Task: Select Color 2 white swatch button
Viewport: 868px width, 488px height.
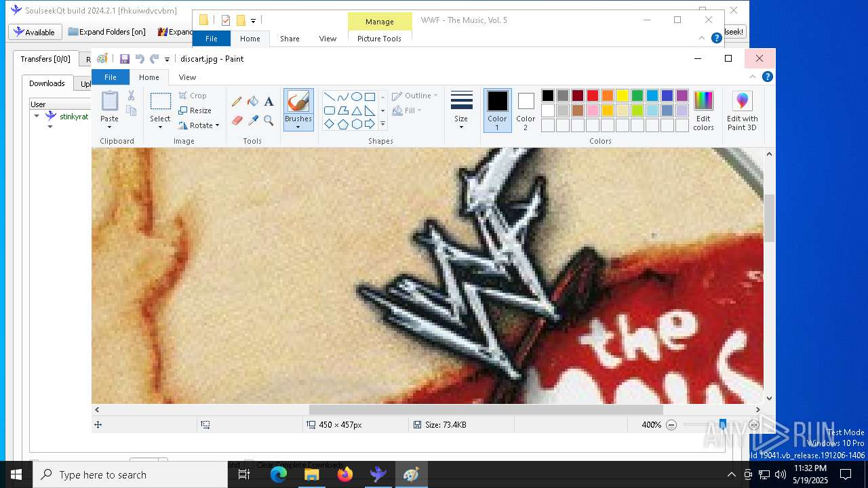Action: click(x=526, y=110)
